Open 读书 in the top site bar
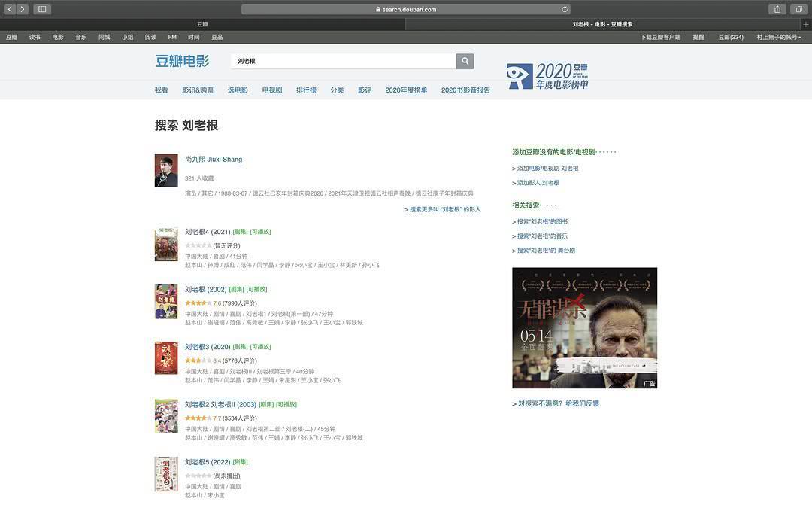The height and width of the screenshot is (508, 812). coord(35,37)
